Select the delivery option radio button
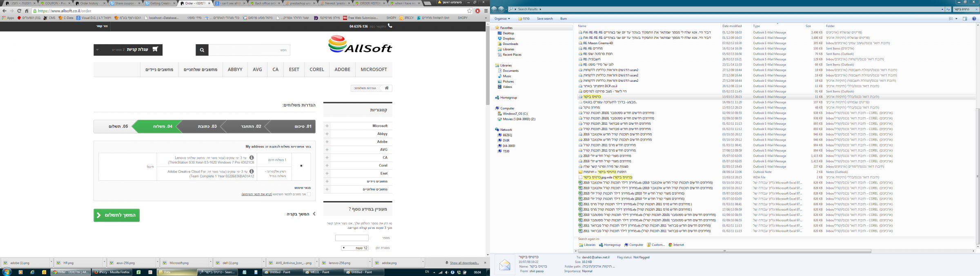Viewport: 980px width, 276px height. (301, 166)
